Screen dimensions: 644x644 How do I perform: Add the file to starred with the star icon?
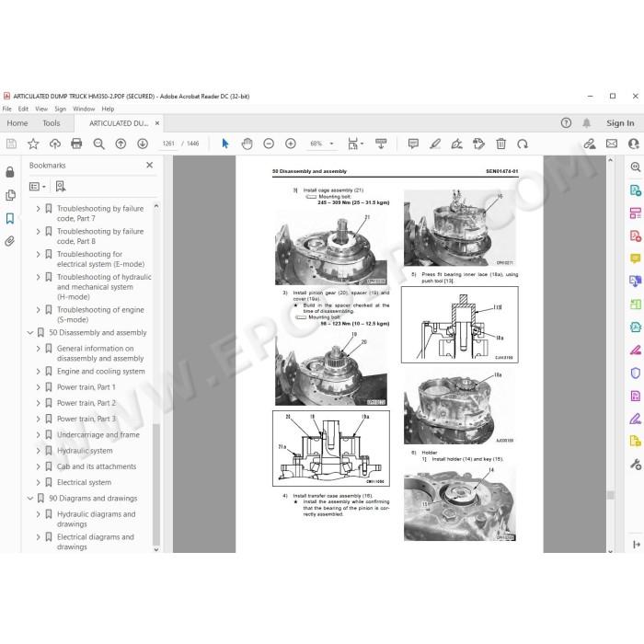click(x=33, y=144)
